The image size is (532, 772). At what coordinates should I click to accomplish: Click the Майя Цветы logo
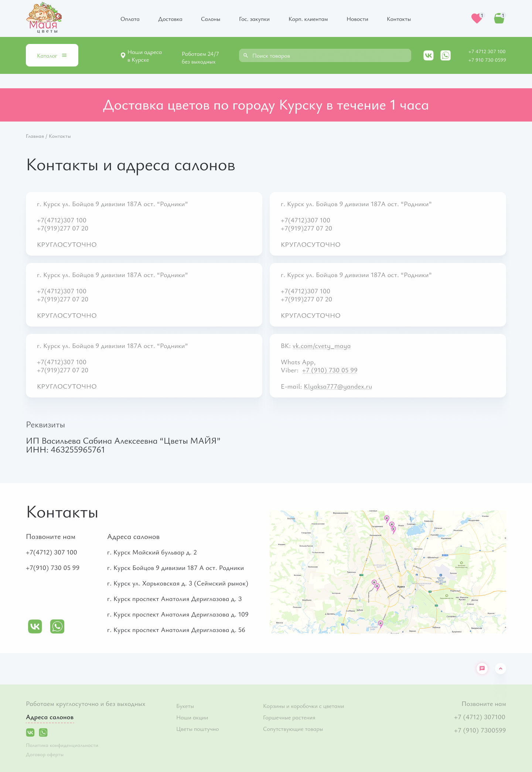(44, 18)
